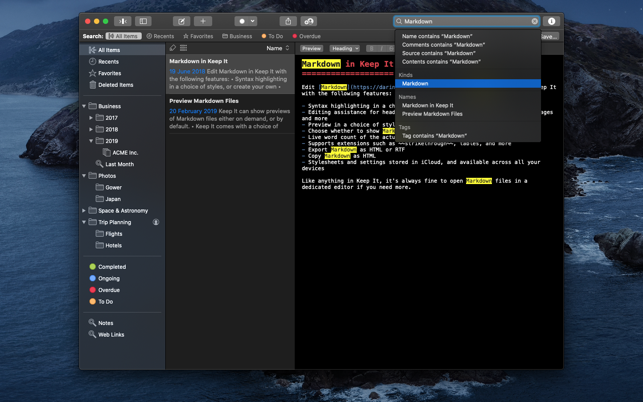Image resolution: width=643 pixels, height=402 pixels.
Task: Open Deleted Items in the sidebar
Action: pyautogui.click(x=122, y=85)
